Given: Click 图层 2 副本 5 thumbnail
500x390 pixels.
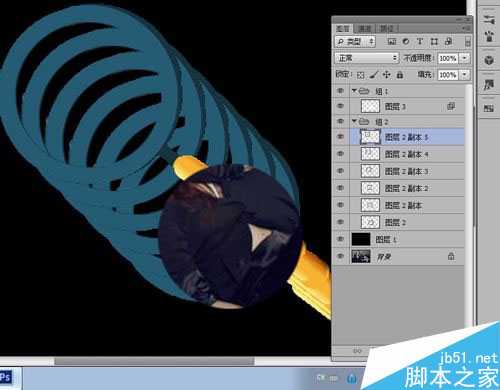Looking at the screenshot, I should (371, 137).
